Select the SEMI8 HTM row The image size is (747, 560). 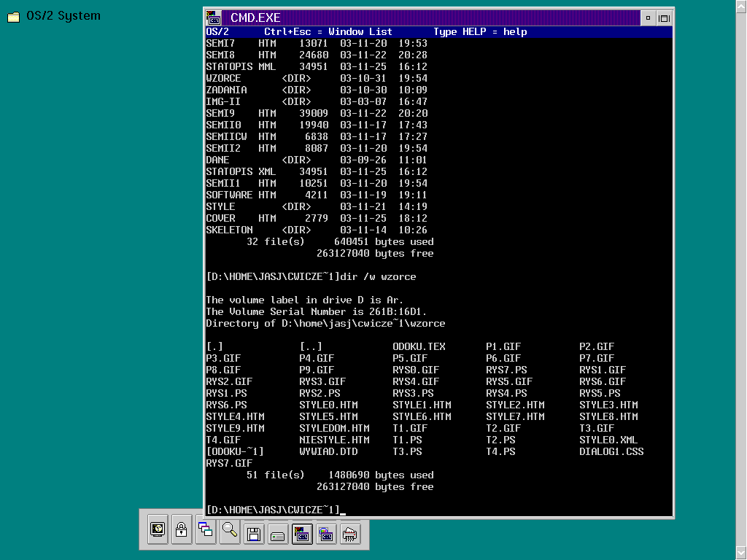click(317, 55)
